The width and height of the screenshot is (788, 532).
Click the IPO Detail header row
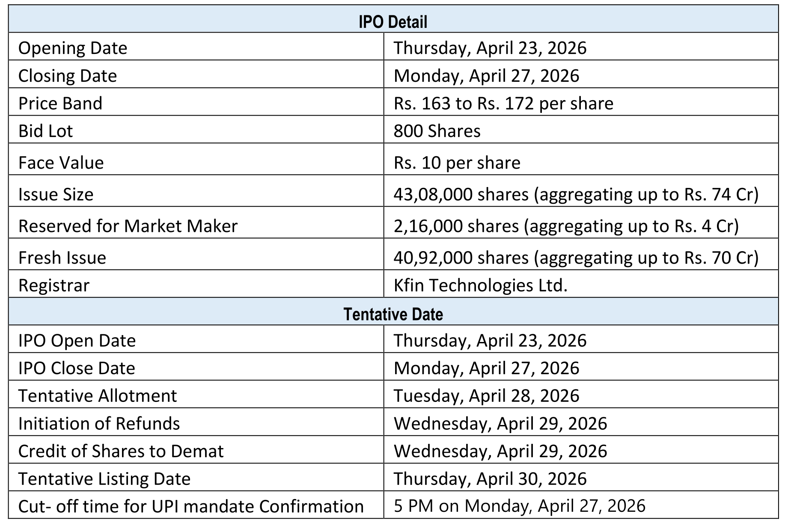tap(393, 21)
